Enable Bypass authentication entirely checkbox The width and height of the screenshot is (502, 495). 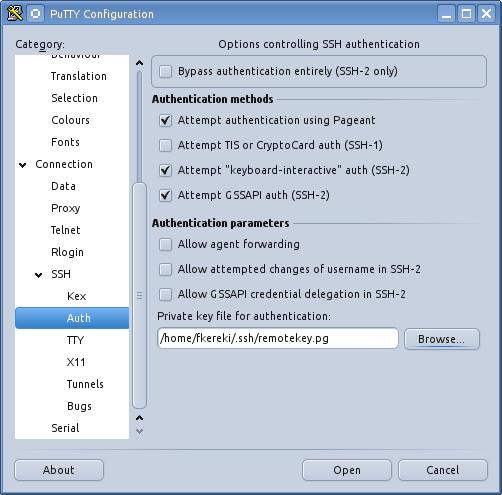click(x=165, y=71)
